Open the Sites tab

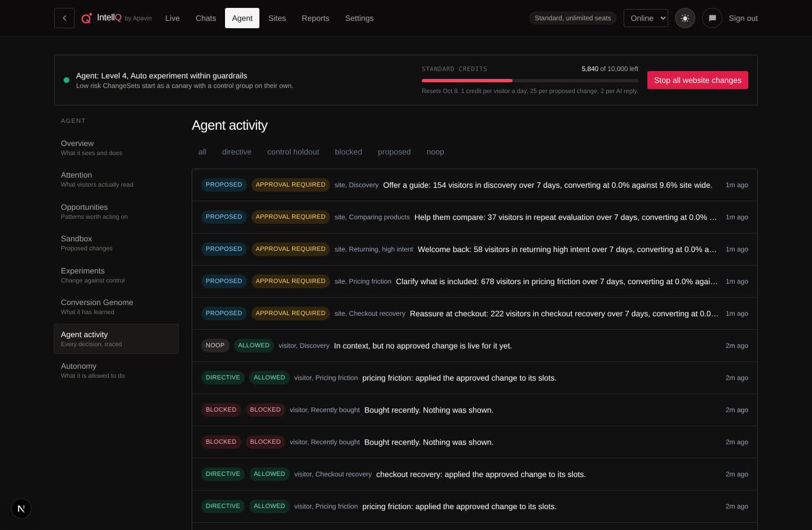pos(277,18)
